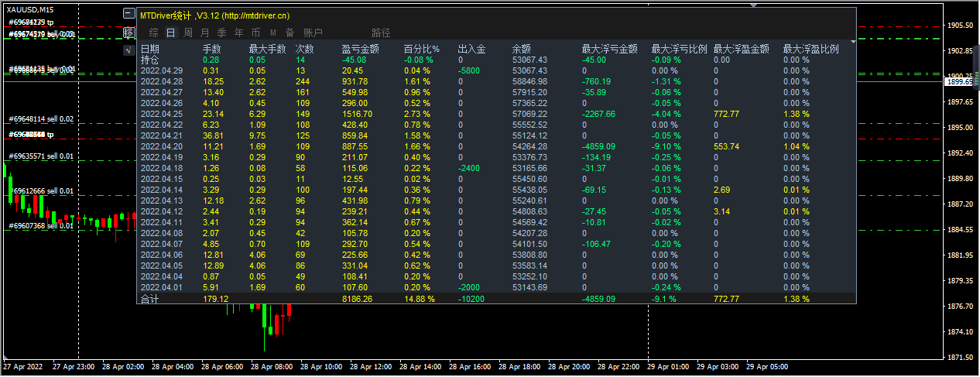Select the 2022.04.28 date row
Viewport: 980px width, 377px height.
coord(161,81)
